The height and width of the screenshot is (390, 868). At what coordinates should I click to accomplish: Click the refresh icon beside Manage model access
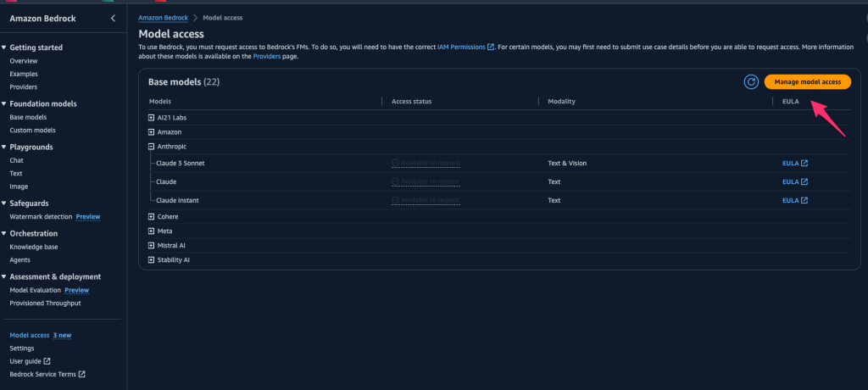tap(751, 82)
